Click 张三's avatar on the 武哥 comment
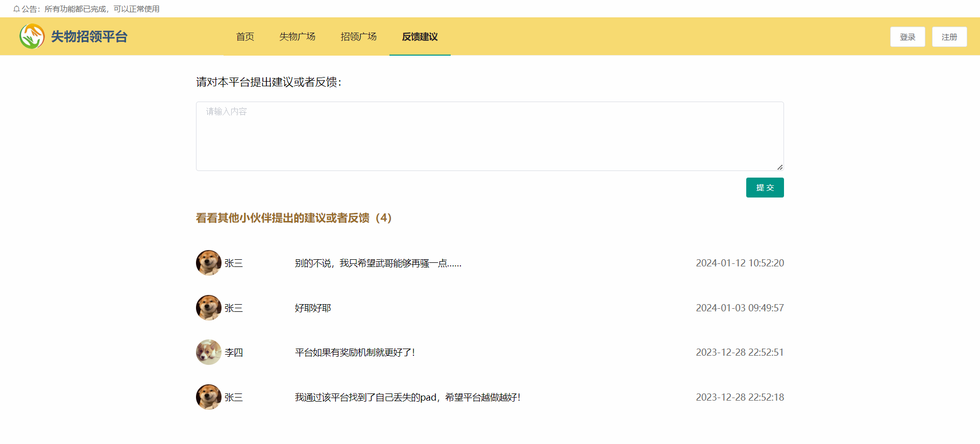The image size is (980, 444). (209, 263)
